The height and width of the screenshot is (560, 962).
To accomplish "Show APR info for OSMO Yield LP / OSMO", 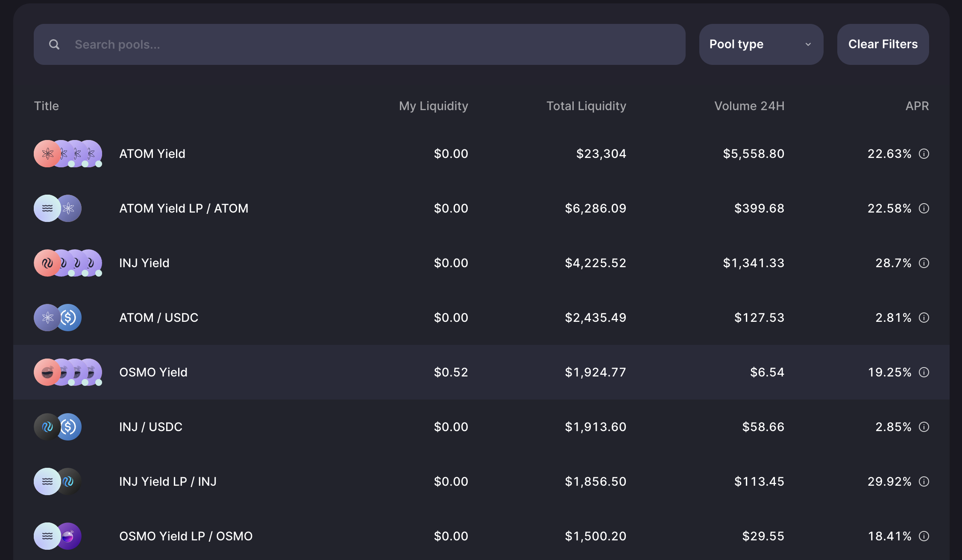I will click(924, 536).
